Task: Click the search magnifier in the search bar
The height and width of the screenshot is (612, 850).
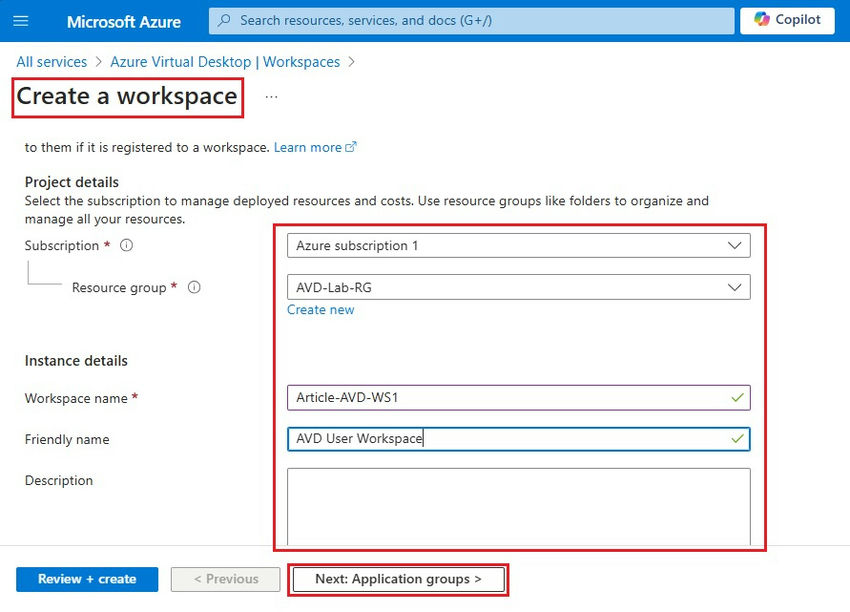Action: 224,20
